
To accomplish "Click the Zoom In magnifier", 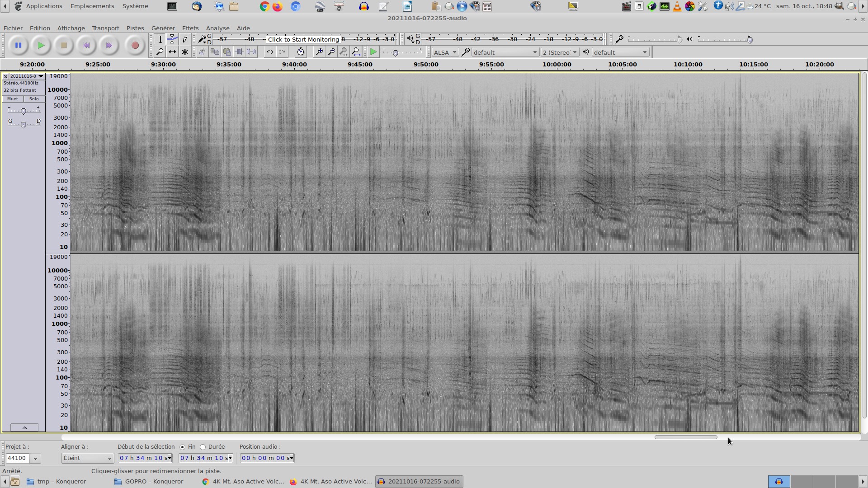I will (319, 52).
